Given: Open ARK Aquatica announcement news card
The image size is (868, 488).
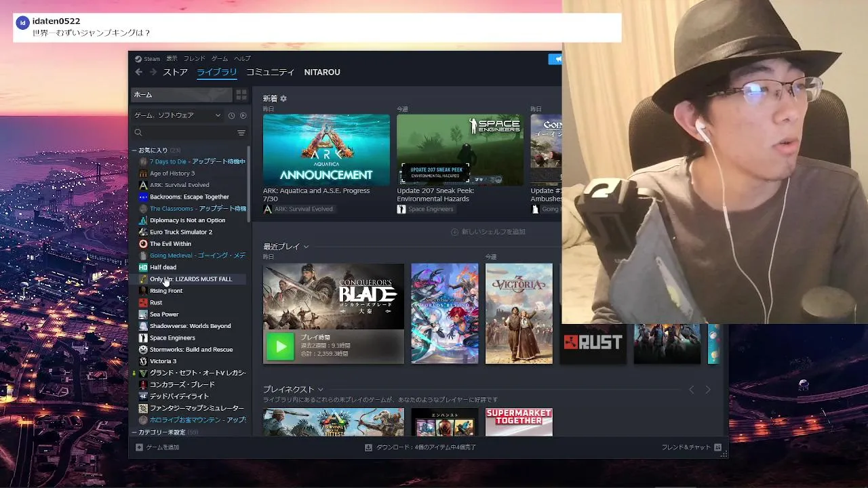Looking at the screenshot, I should pos(326,150).
